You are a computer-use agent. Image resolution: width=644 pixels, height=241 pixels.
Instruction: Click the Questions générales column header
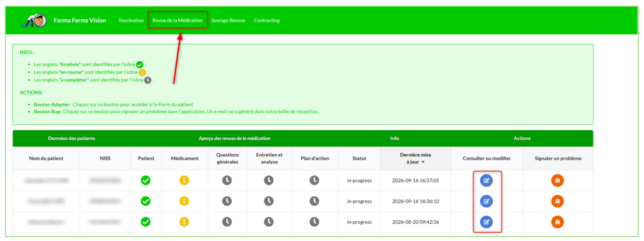(x=227, y=159)
